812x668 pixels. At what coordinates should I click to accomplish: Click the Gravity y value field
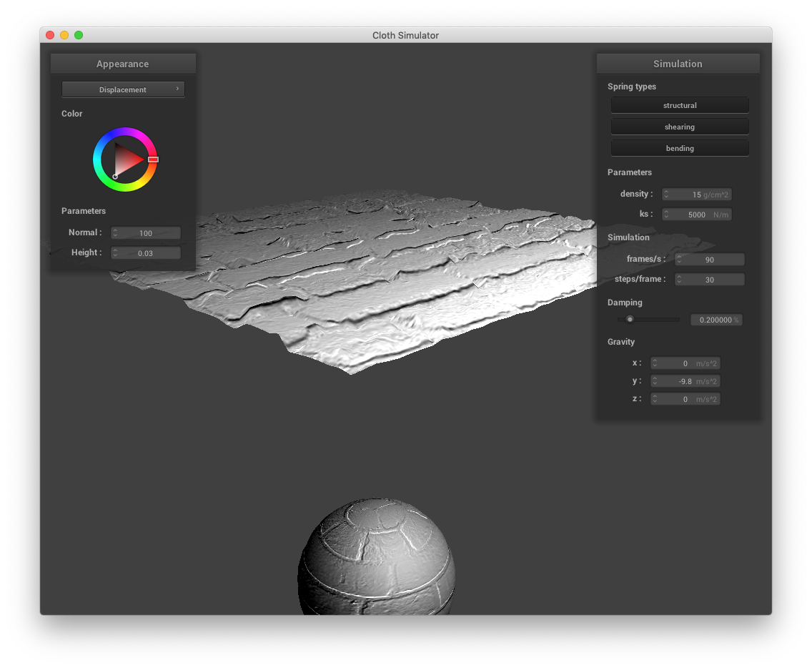click(x=685, y=381)
